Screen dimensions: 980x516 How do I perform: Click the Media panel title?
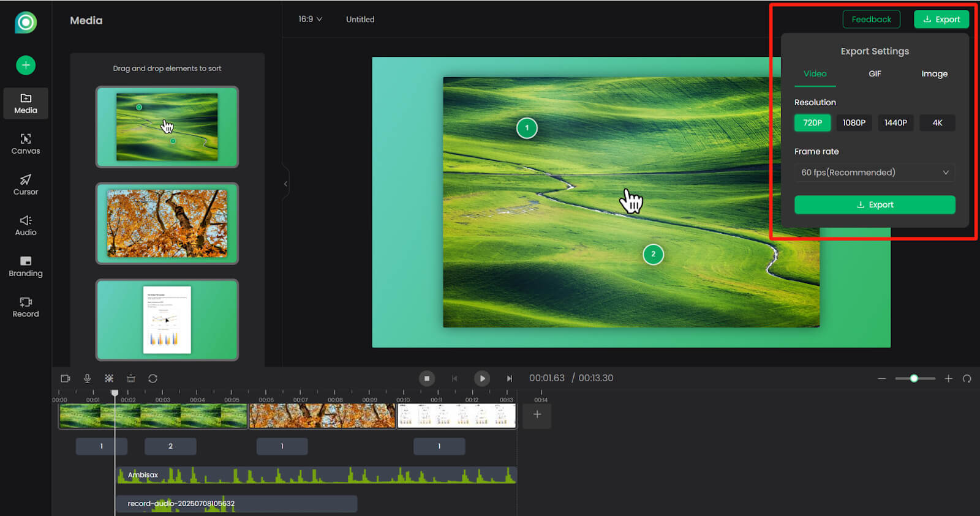86,20
